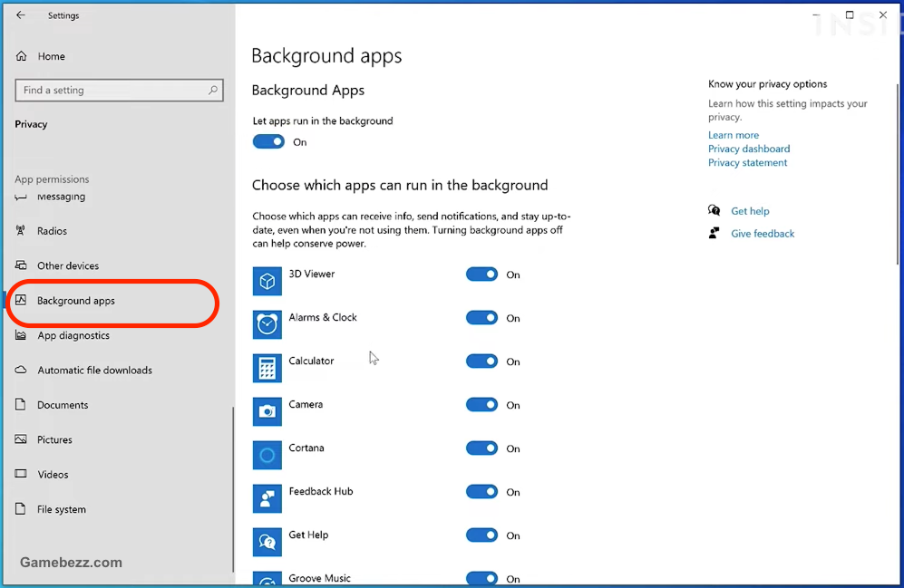Screen dimensions: 904x588
Task: Click the sidebar vertical scrollbar
Action: point(233,489)
